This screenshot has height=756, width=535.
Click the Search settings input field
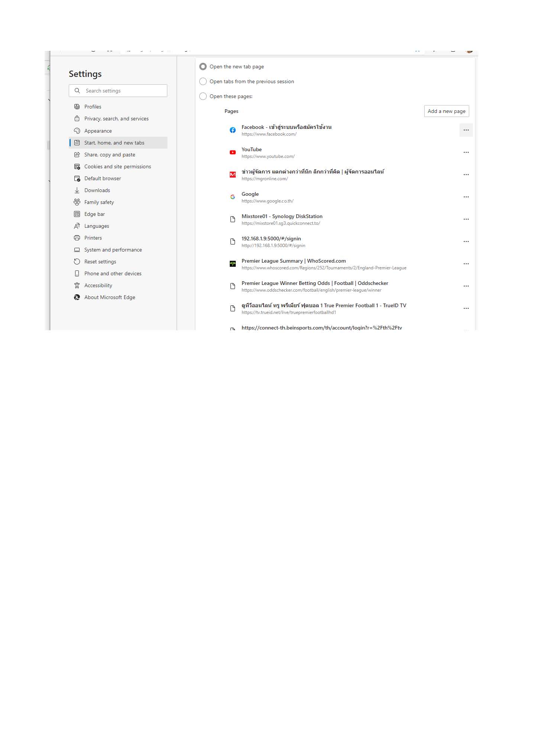point(118,91)
